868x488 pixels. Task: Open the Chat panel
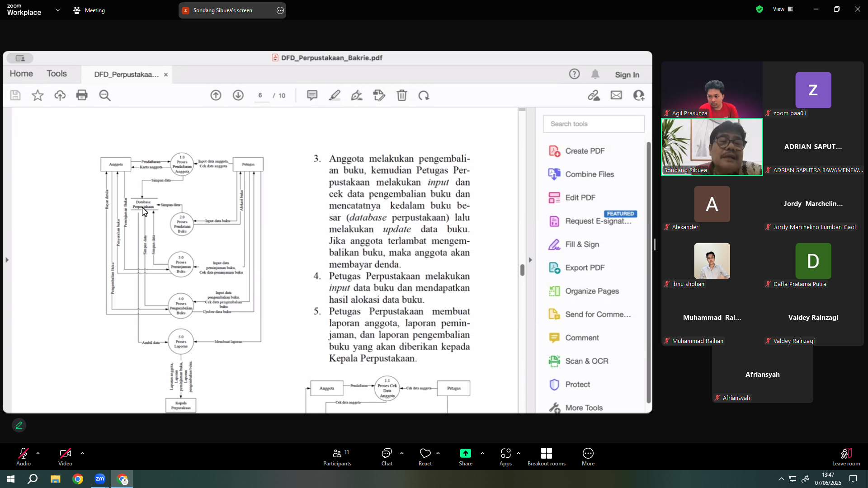coord(387,457)
